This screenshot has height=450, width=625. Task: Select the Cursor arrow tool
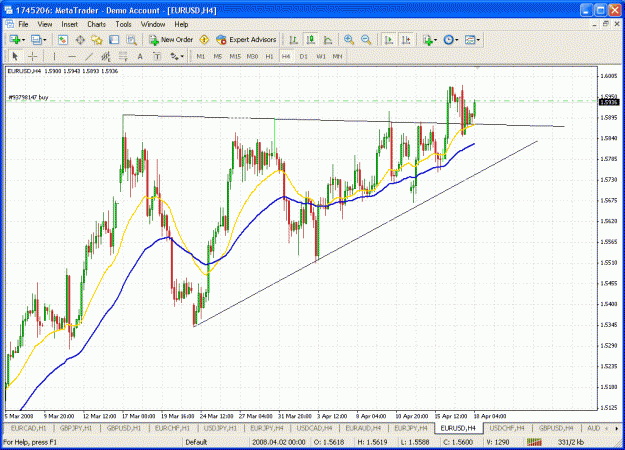(x=15, y=57)
